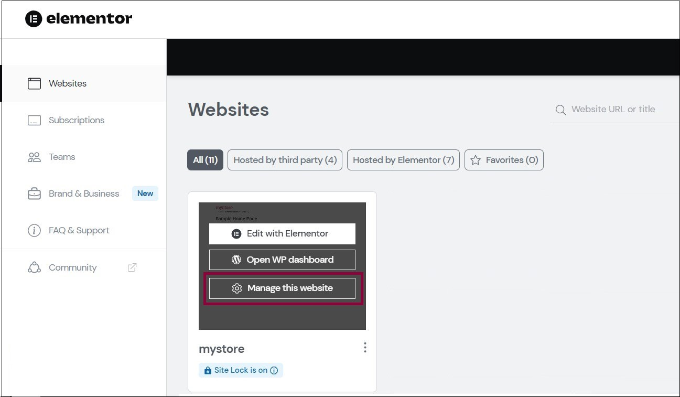Click the Elementor logo icon
Image resolution: width=680 pixels, height=397 pixels.
pos(33,19)
